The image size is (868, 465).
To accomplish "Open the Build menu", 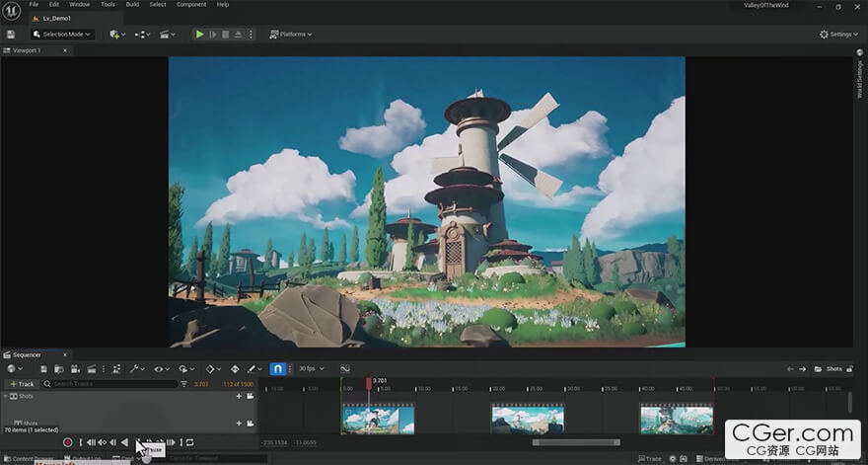I will [132, 4].
